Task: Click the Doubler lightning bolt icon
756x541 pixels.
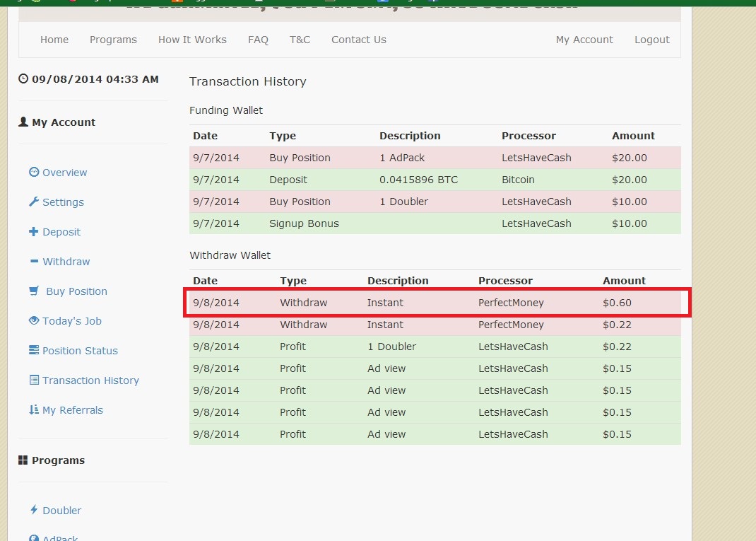Action: pyautogui.click(x=33, y=511)
